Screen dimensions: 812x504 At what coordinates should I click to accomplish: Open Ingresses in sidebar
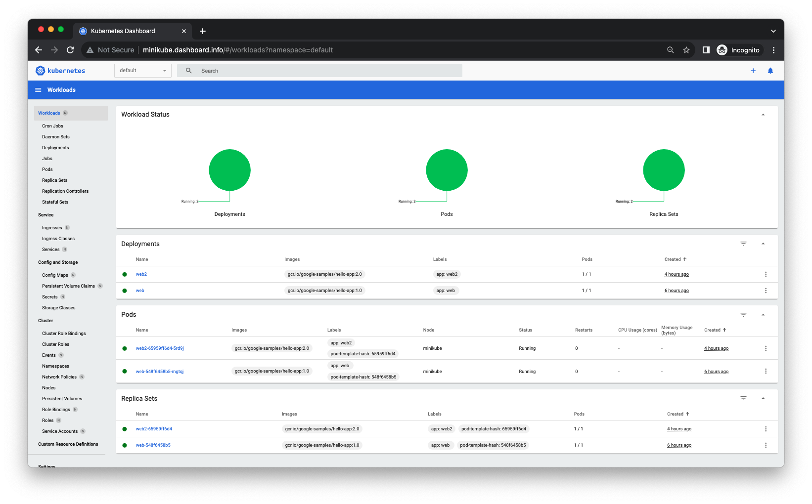52,228
